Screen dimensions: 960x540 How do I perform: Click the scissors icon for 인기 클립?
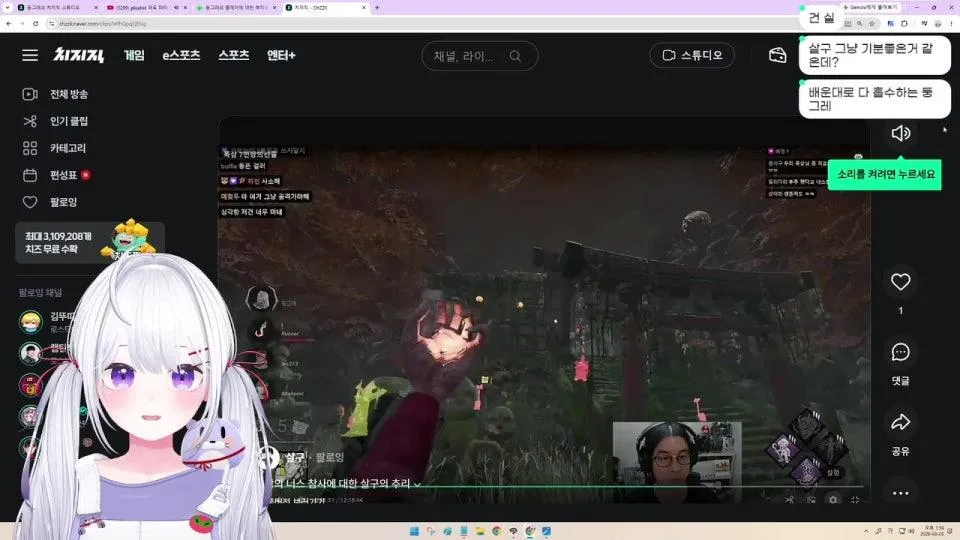[x=30, y=121]
